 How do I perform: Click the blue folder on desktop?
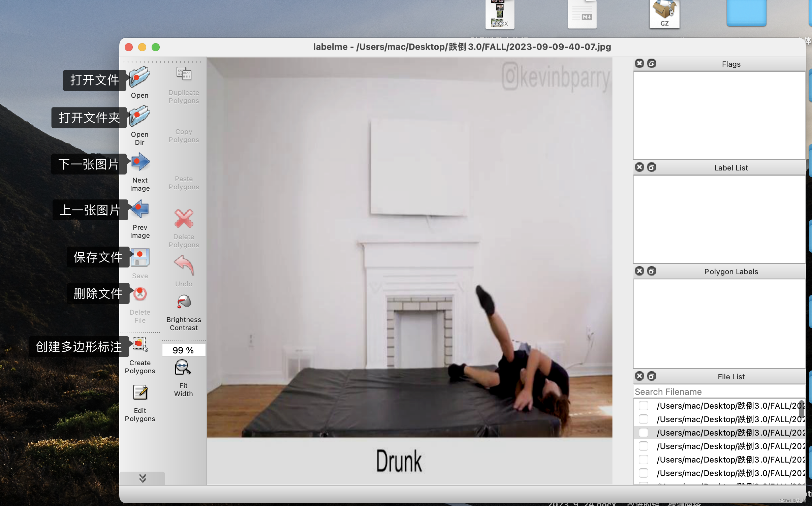click(746, 13)
